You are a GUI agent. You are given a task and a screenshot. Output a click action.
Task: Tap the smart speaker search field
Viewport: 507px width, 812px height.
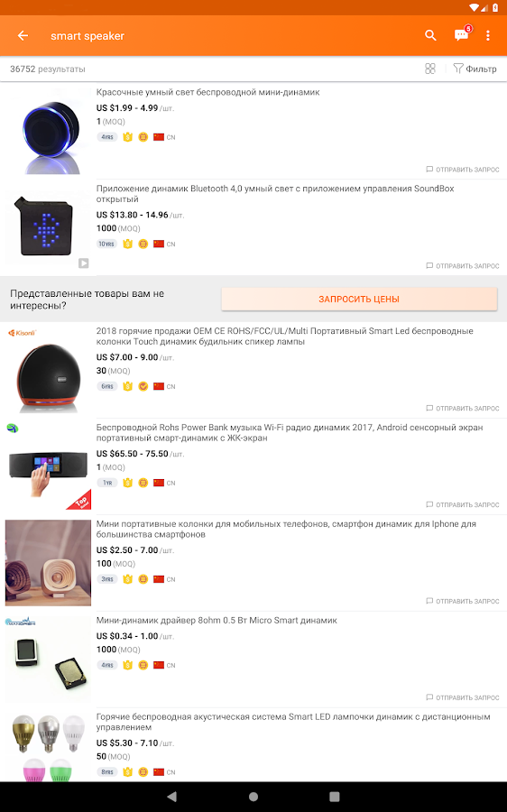(x=88, y=36)
